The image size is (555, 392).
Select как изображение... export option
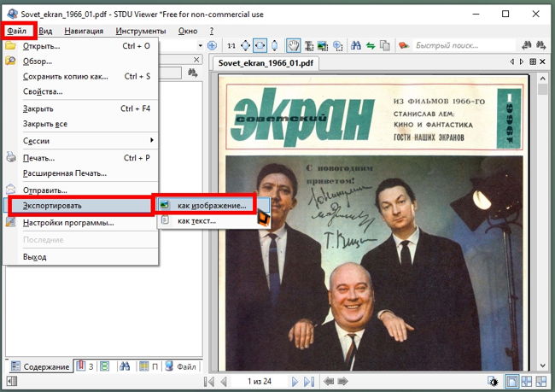[212, 205]
